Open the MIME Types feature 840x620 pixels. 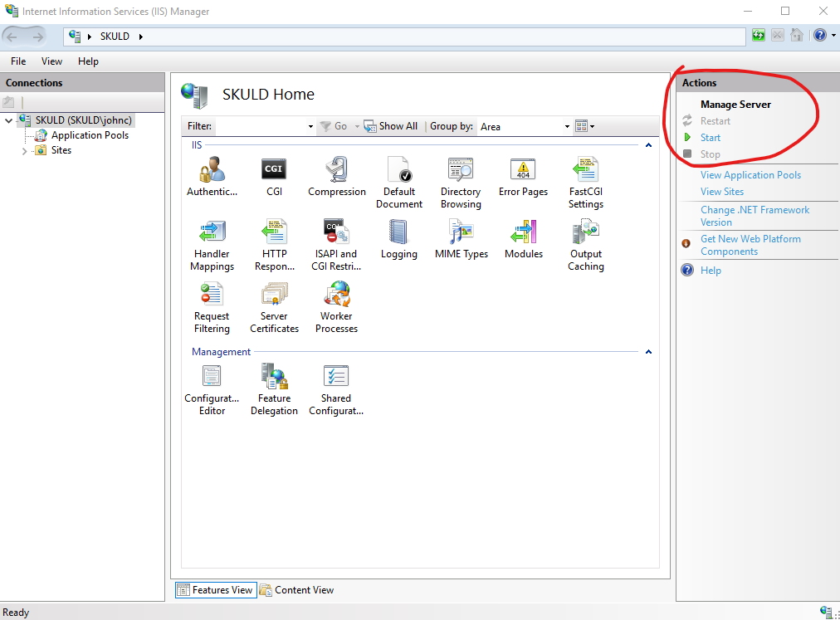coord(462,240)
